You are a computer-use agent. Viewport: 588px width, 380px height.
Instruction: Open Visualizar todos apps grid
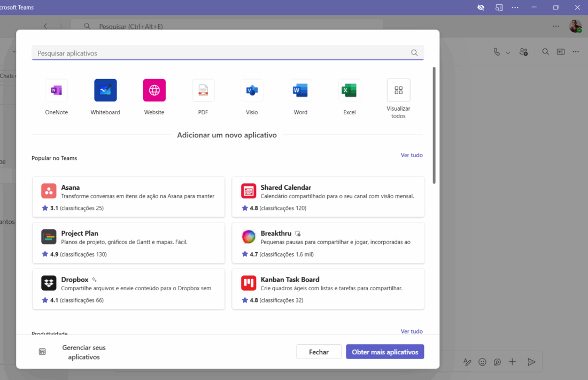click(x=398, y=90)
